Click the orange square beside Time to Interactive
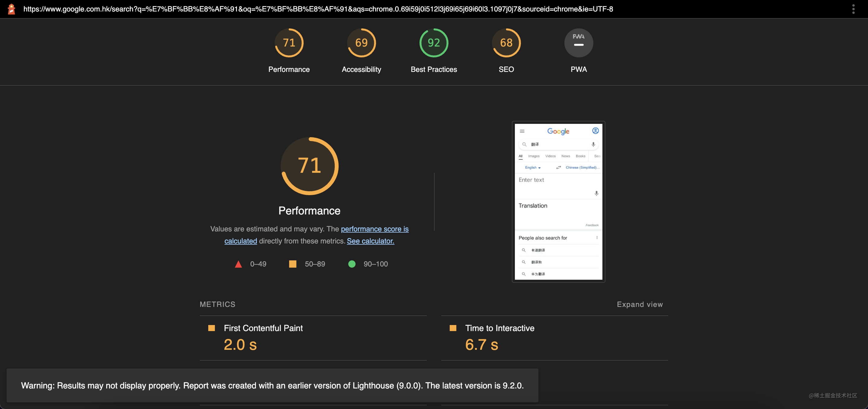 (x=453, y=328)
